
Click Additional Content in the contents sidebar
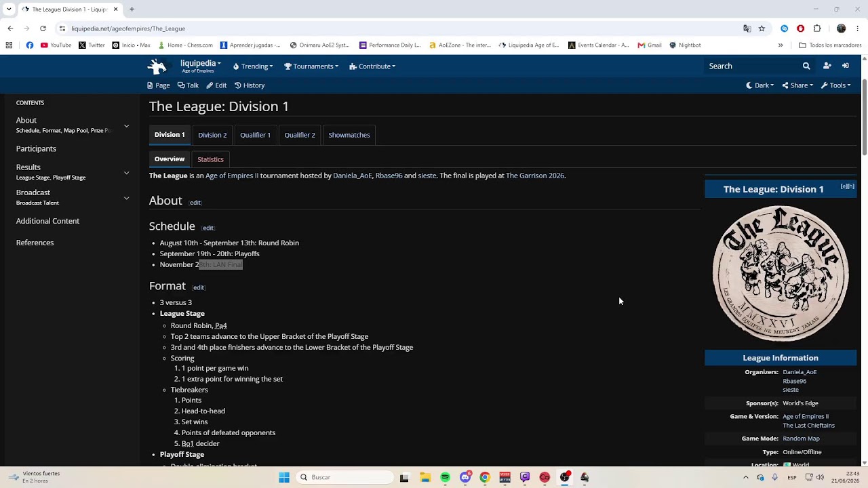coord(47,221)
